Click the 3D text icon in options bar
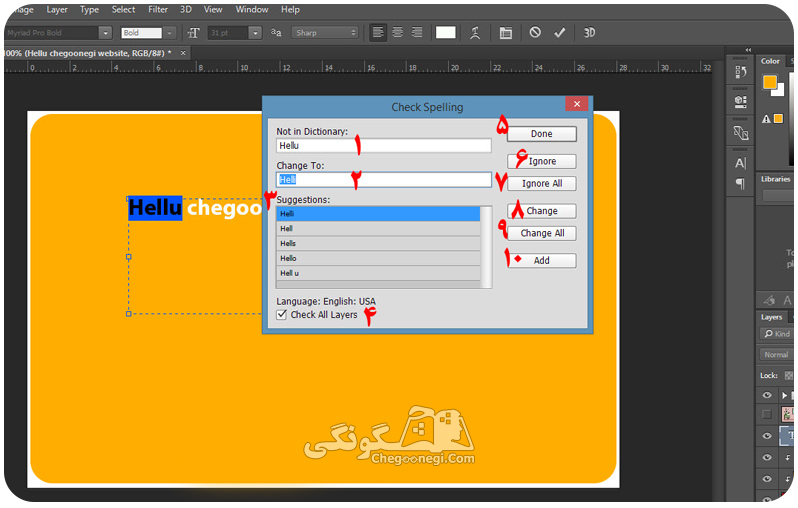798x508 pixels. 589,33
